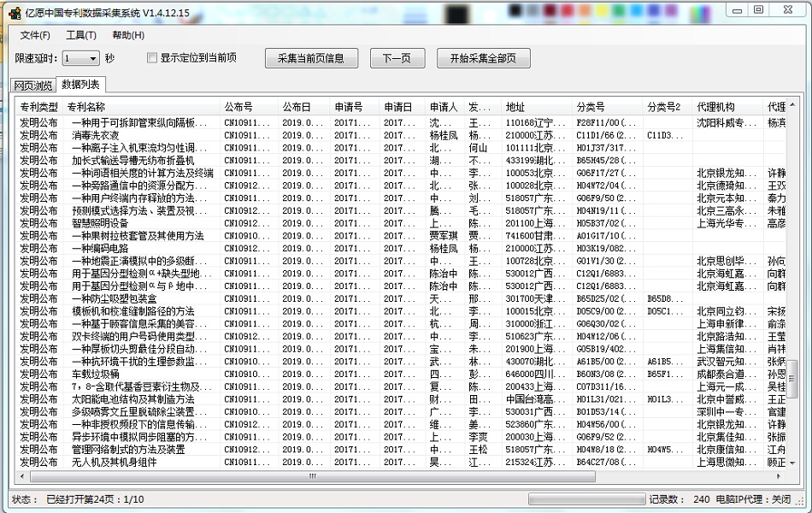Click the vertical scrollbar down arrow
Image resolution: width=812 pixels, height=513 pixels.
[x=792, y=463]
